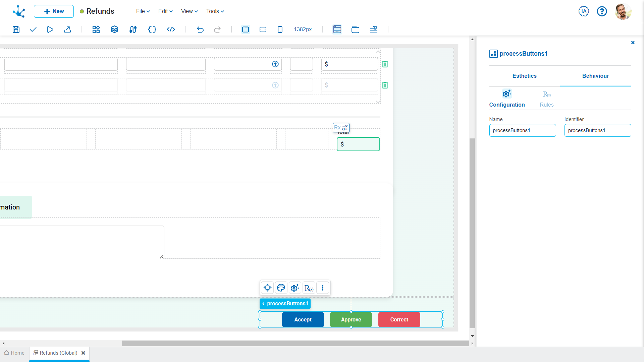The width and height of the screenshot is (644, 362).
Task: Toggle the grid/layout icon in main toolbar
Action: click(x=96, y=29)
